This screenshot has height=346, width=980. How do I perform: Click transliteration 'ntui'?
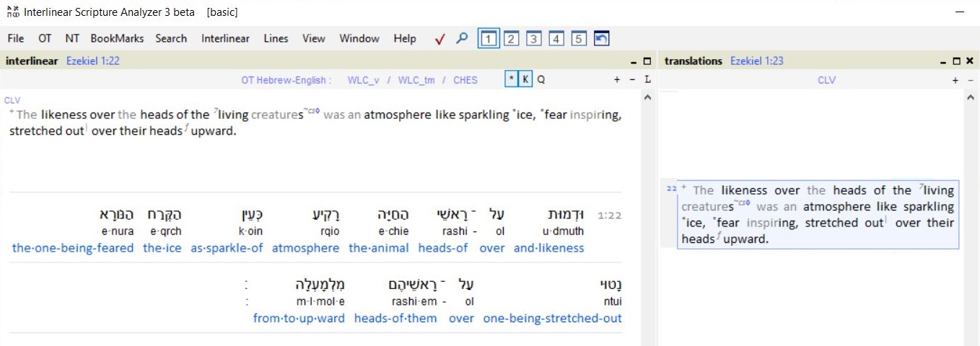[x=613, y=302]
